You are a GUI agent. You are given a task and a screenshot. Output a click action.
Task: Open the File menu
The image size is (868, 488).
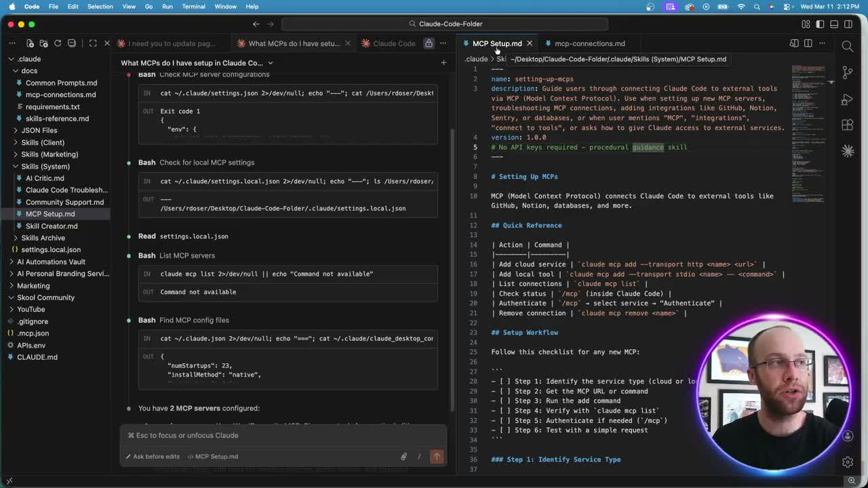(53, 6)
